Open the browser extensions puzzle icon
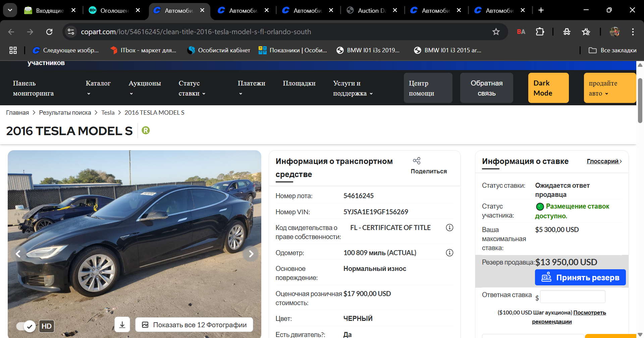Image resolution: width=644 pixels, height=338 pixels. (540, 32)
